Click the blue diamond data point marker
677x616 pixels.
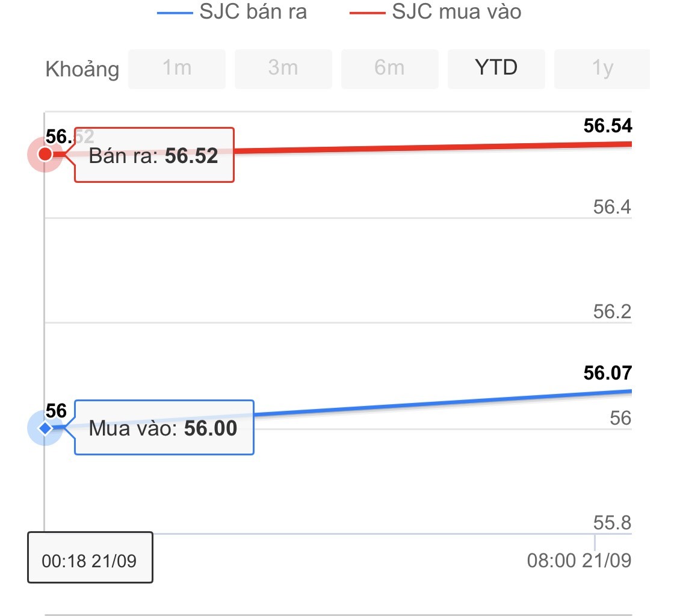click(45, 428)
